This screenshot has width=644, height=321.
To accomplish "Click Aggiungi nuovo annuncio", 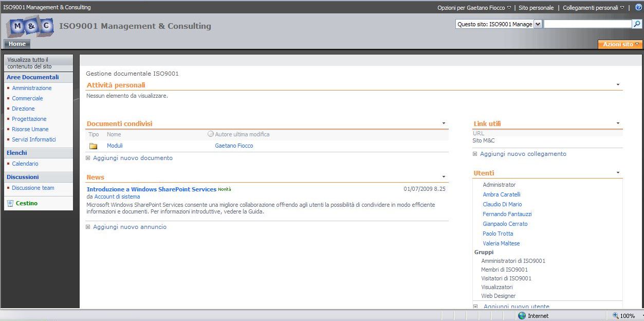I will pos(130,227).
